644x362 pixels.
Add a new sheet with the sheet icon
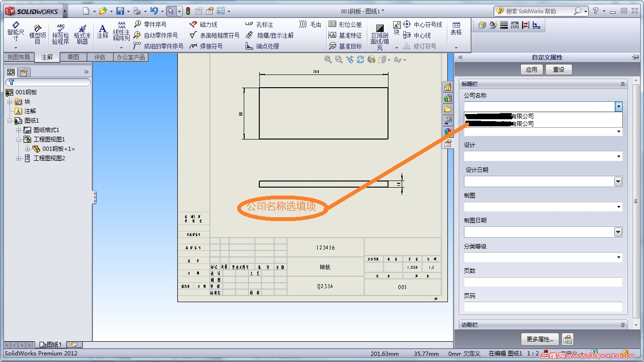tap(74, 345)
